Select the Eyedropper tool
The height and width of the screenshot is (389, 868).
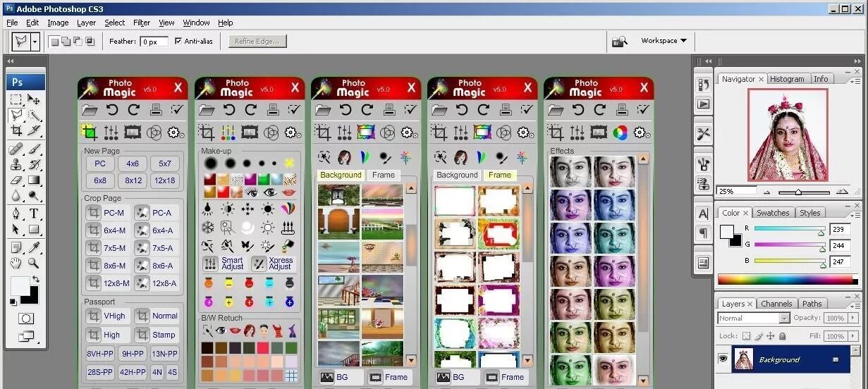tap(34, 247)
